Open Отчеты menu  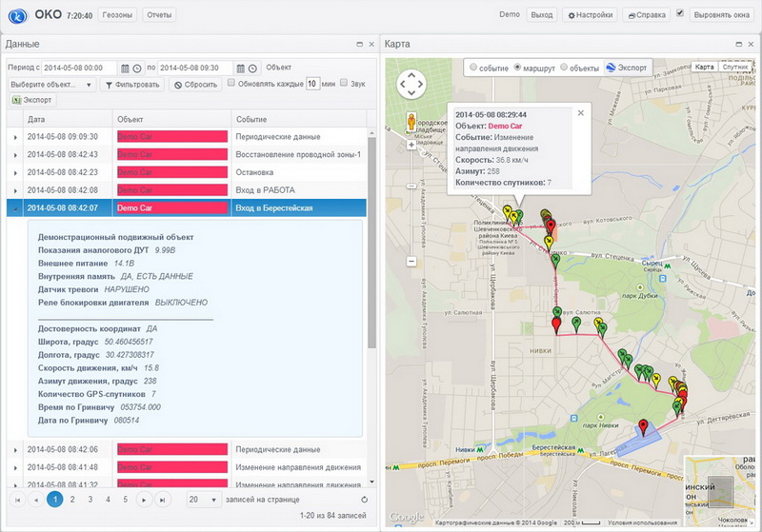pos(159,15)
